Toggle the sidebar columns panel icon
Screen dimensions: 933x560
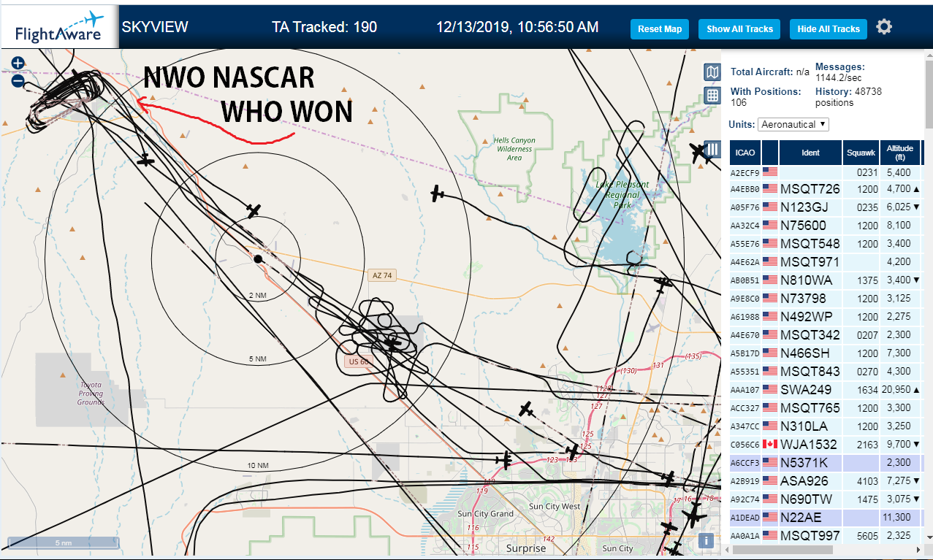[712, 150]
